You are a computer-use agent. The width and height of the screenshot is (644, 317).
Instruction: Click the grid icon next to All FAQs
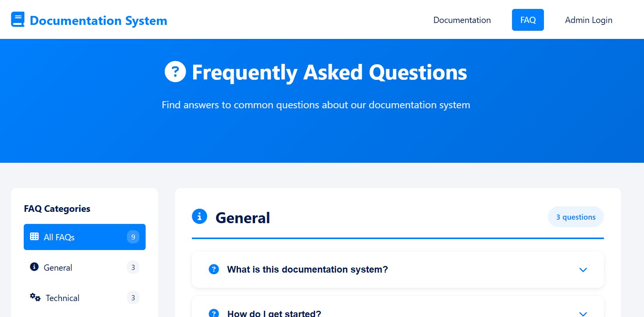pyautogui.click(x=34, y=236)
